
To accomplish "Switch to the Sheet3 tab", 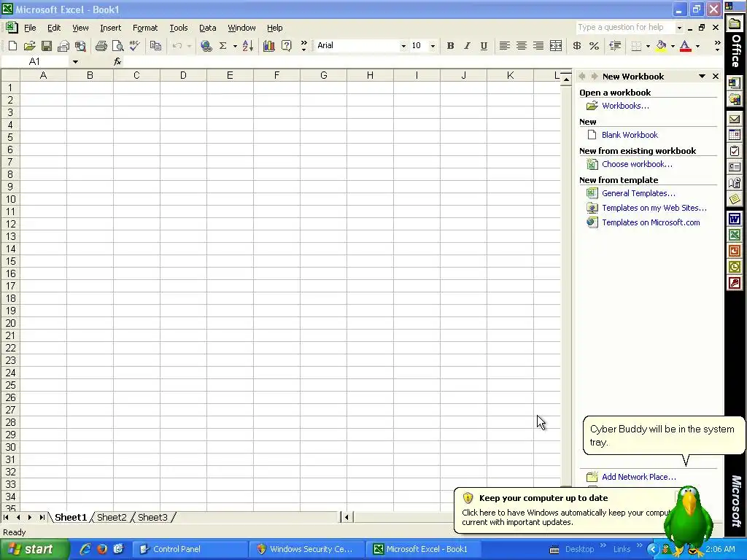I will coord(152,517).
